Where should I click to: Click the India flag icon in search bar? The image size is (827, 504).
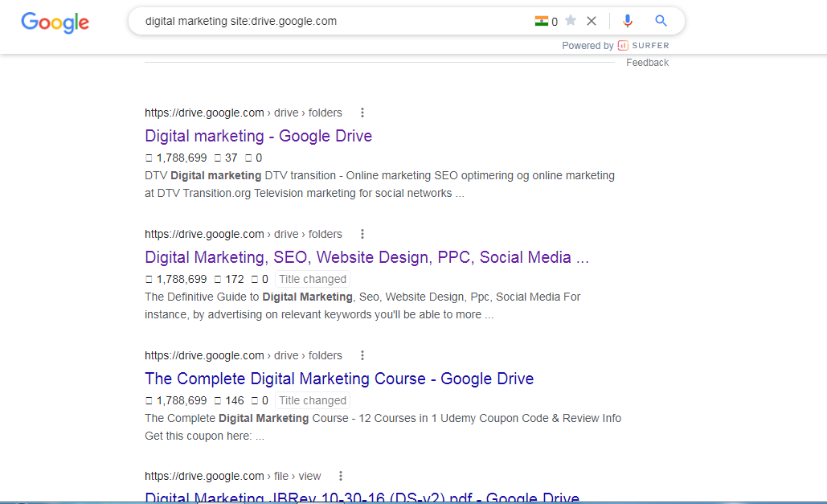[x=541, y=21]
